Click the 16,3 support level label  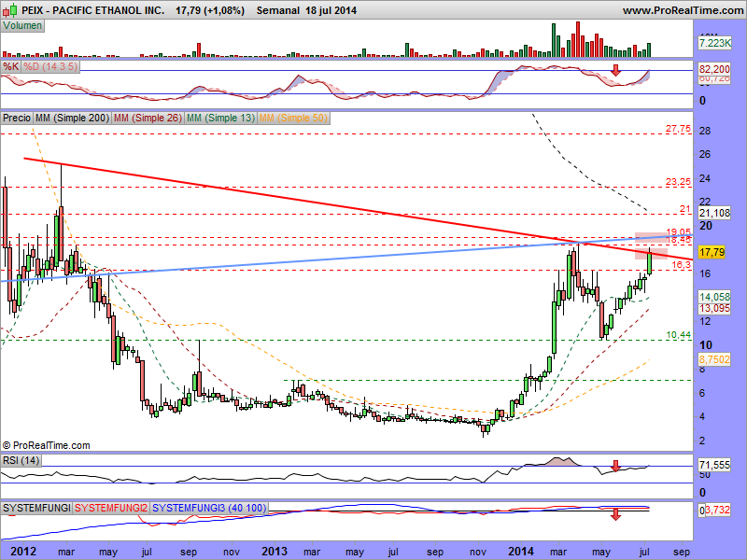click(x=682, y=265)
